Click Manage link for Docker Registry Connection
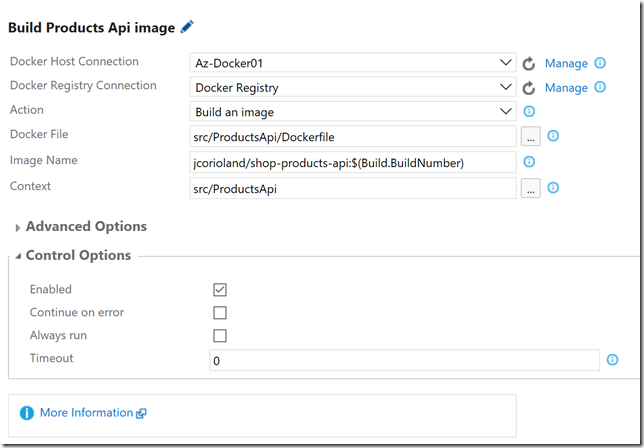644x448 pixels. [566, 88]
